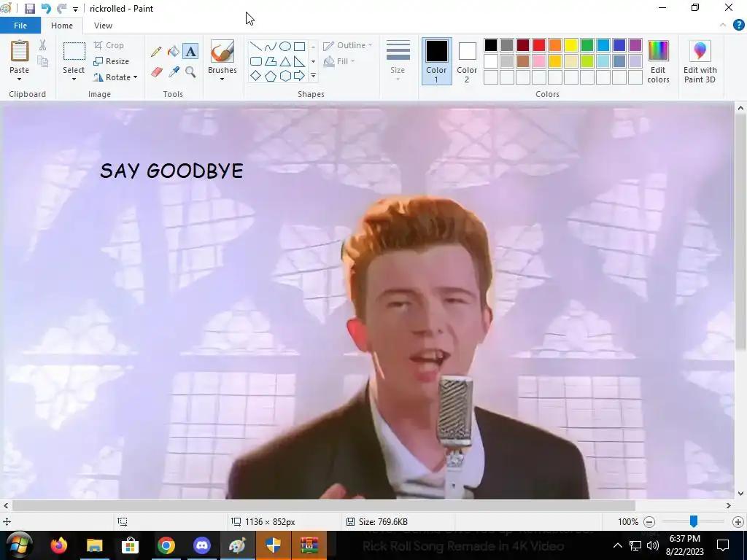Image resolution: width=747 pixels, height=560 pixels.
Task: Switch to the Home ribbon tab
Action: point(62,26)
